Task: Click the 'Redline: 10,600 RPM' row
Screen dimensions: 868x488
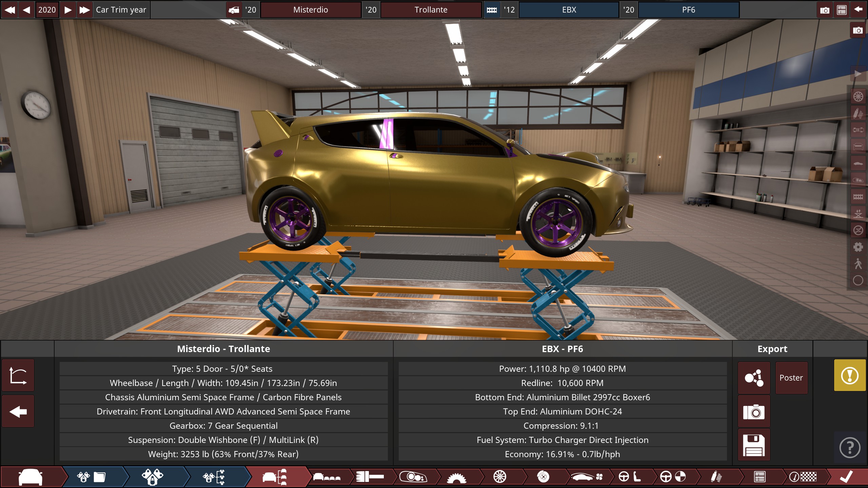Action: pyautogui.click(x=563, y=383)
